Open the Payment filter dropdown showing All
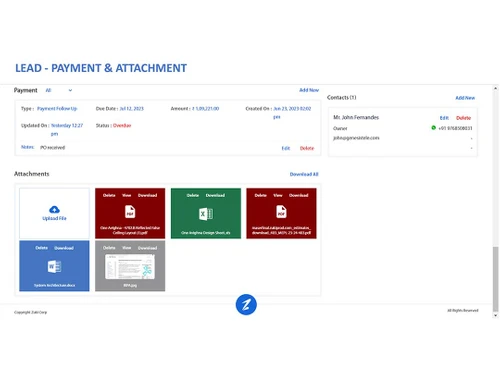Viewport: 500px width, 375px height. pyautogui.click(x=59, y=90)
